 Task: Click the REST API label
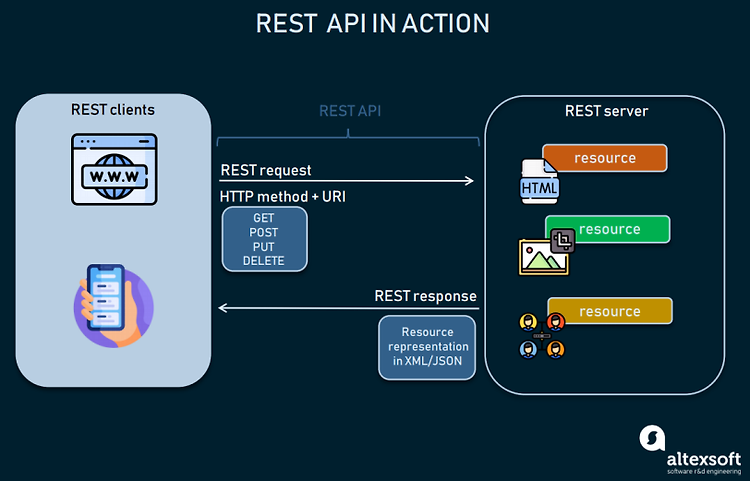pyautogui.click(x=350, y=111)
